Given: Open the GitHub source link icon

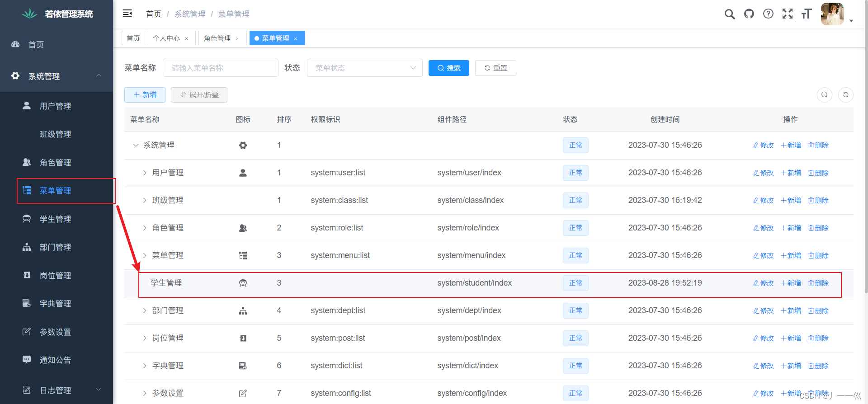Looking at the screenshot, I should coord(749,14).
